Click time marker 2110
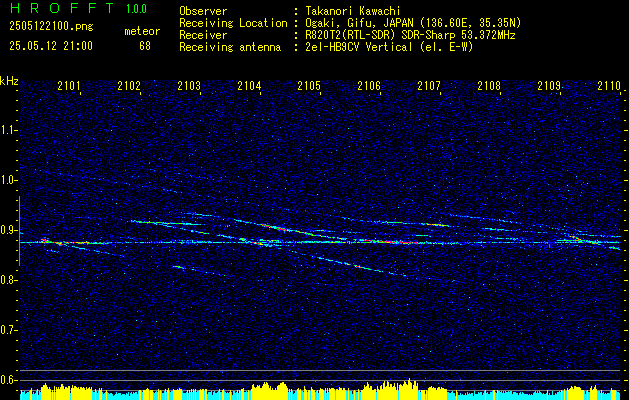 [x=609, y=86]
